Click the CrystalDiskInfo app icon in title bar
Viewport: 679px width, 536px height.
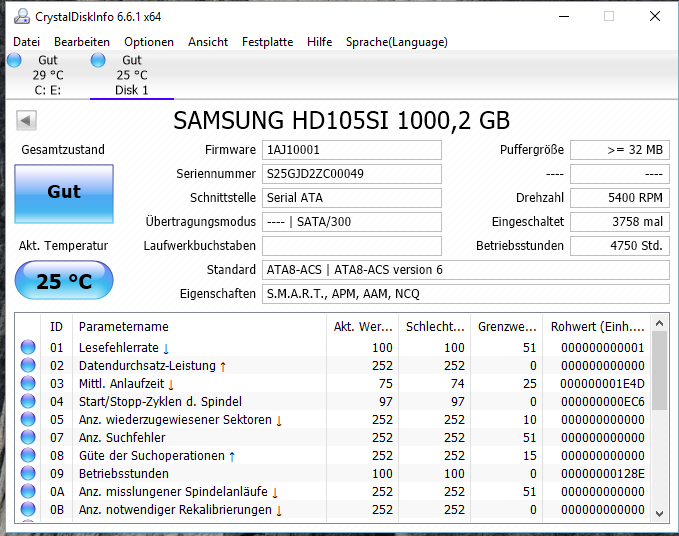coord(19,17)
